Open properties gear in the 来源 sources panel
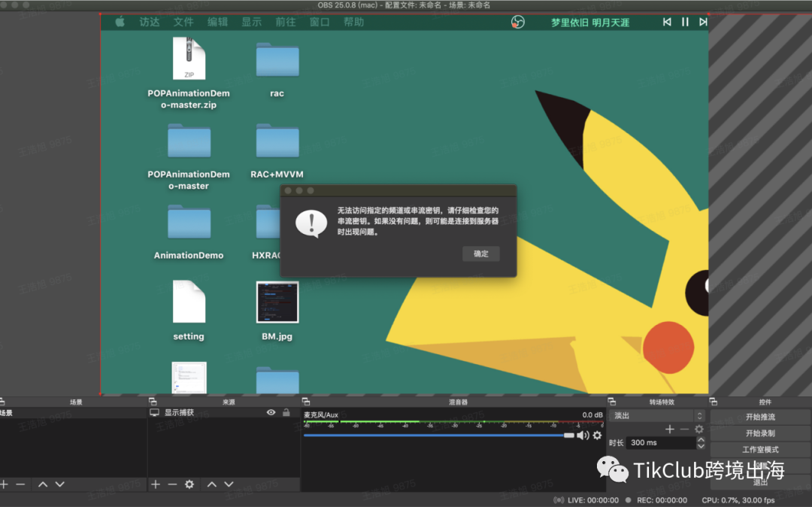The width and height of the screenshot is (812, 507). pyautogui.click(x=188, y=484)
